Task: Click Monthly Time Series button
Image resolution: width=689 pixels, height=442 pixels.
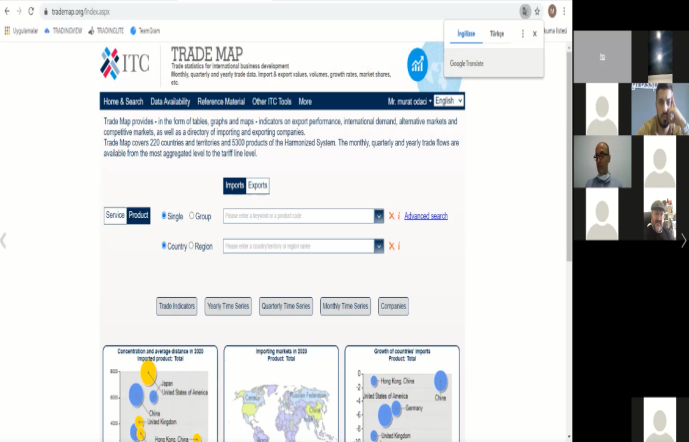Action: pos(345,306)
